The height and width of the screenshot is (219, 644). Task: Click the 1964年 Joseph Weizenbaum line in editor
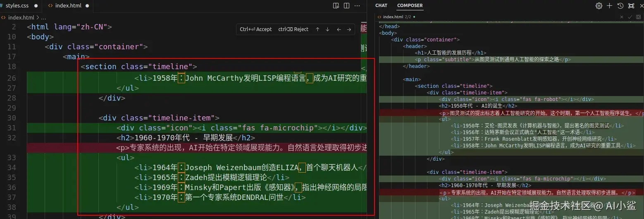pyautogui.click(x=250, y=168)
